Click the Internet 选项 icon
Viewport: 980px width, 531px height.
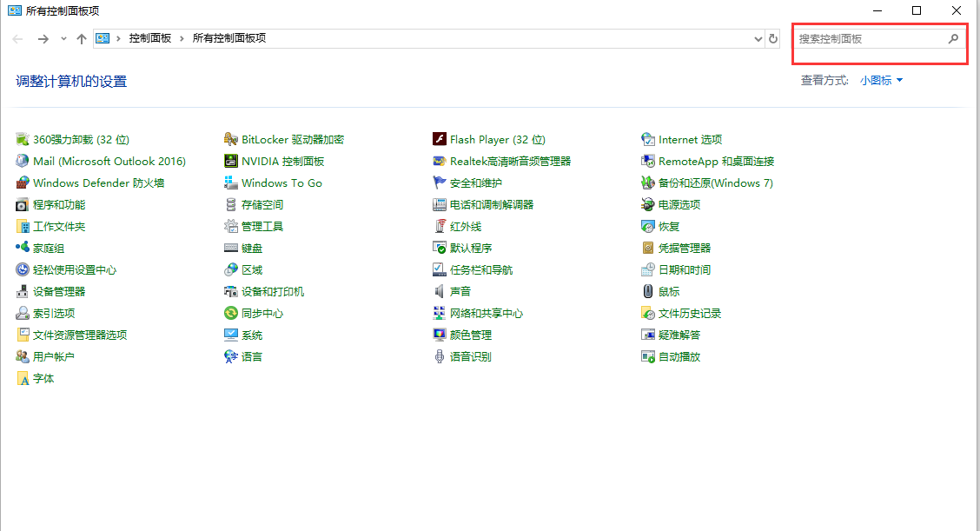[647, 139]
